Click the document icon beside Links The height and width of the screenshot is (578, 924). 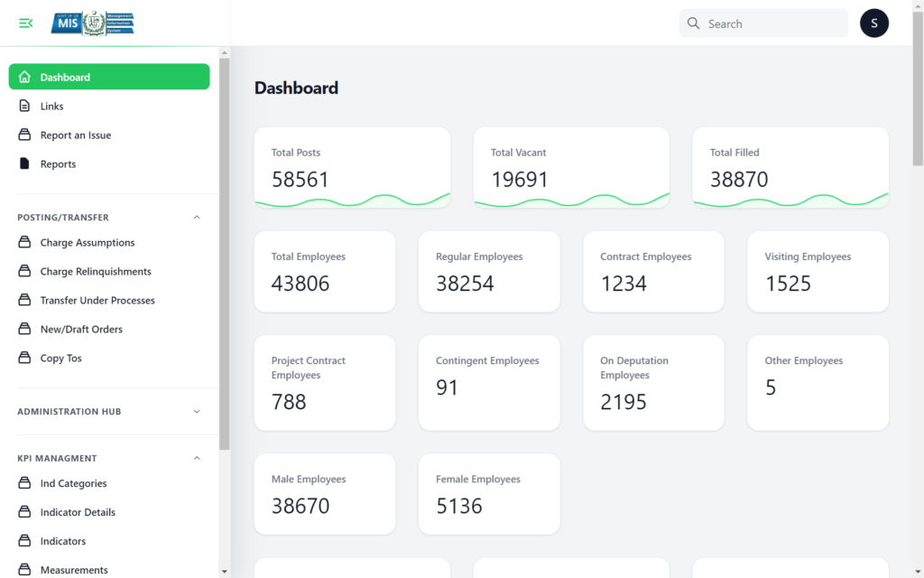point(24,107)
